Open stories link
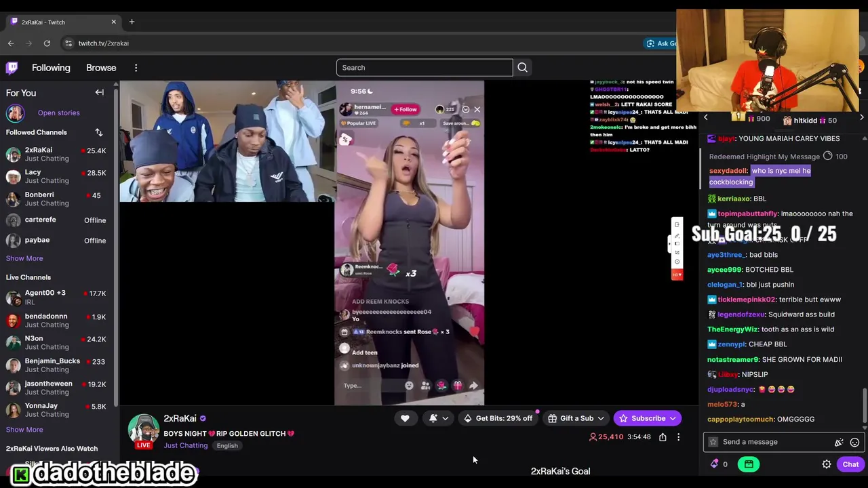 (x=58, y=113)
